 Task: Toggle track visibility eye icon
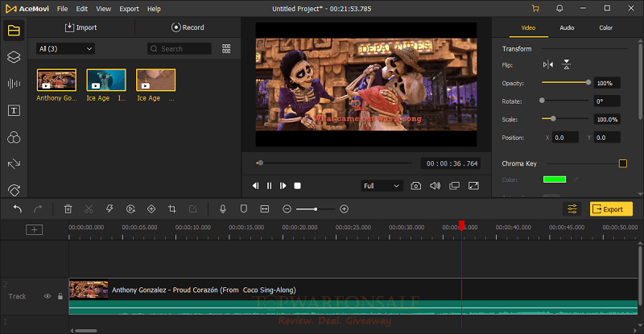tap(47, 296)
